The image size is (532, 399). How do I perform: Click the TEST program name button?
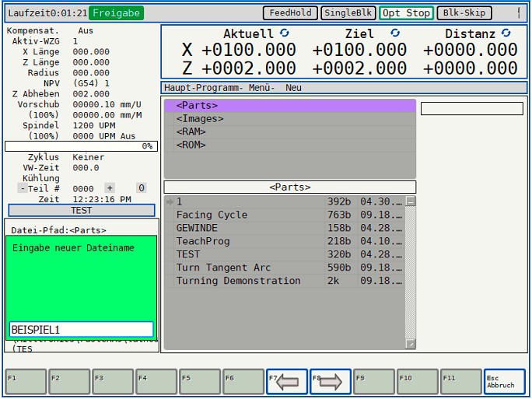(x=82, y=210)
